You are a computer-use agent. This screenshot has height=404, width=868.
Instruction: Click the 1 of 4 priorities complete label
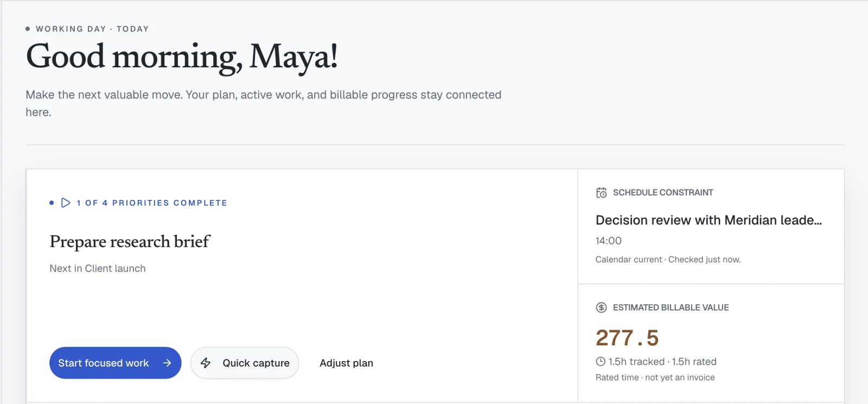pyautogui.click(x=152, y=203)
